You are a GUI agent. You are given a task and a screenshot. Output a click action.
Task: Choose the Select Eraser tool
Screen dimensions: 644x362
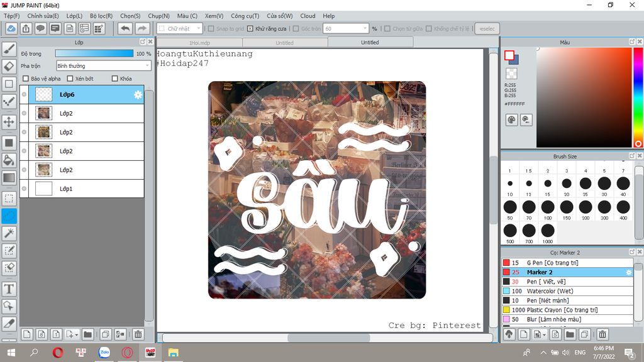point(9,268)
